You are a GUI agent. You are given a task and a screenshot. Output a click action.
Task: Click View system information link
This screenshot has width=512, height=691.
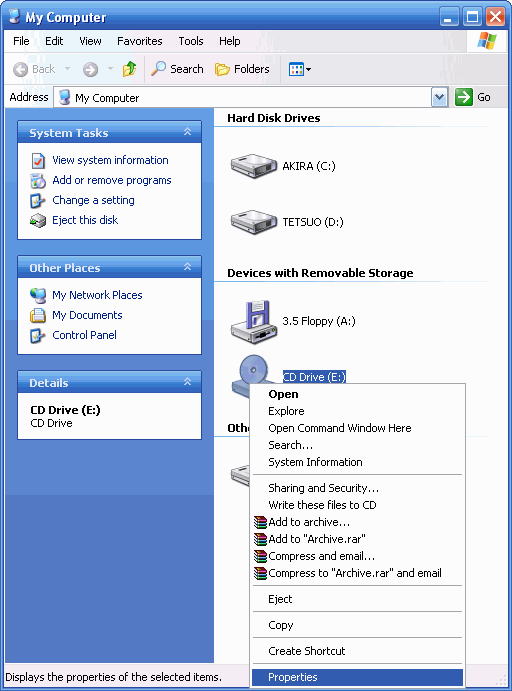point(110,160)
